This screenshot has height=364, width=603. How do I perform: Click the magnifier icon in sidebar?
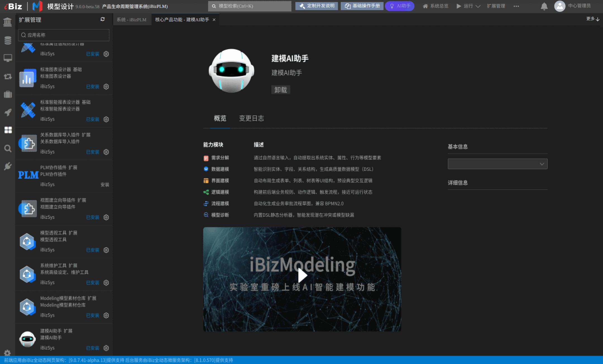tap(8, 148)
